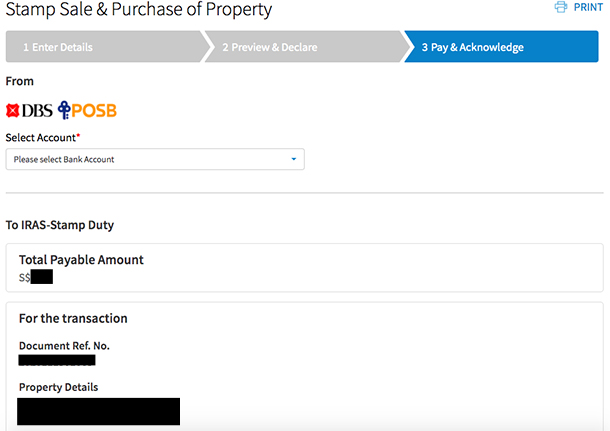Click the Property Details label
Viewport: 610px width, 431px height.
coord(58,387)
